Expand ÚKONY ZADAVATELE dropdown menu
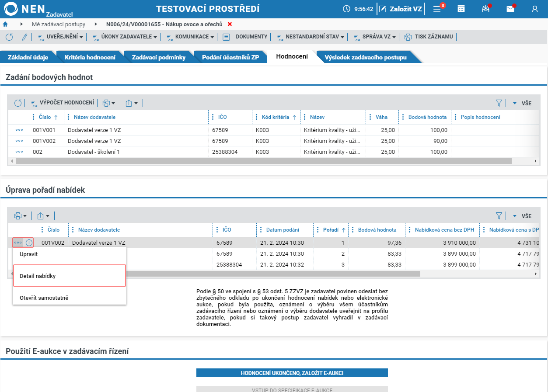The image size is (548, 392). [125, 37]
